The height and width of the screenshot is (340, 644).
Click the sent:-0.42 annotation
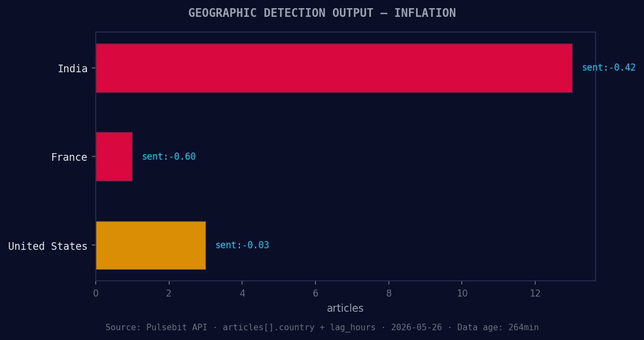coord(609,68)
